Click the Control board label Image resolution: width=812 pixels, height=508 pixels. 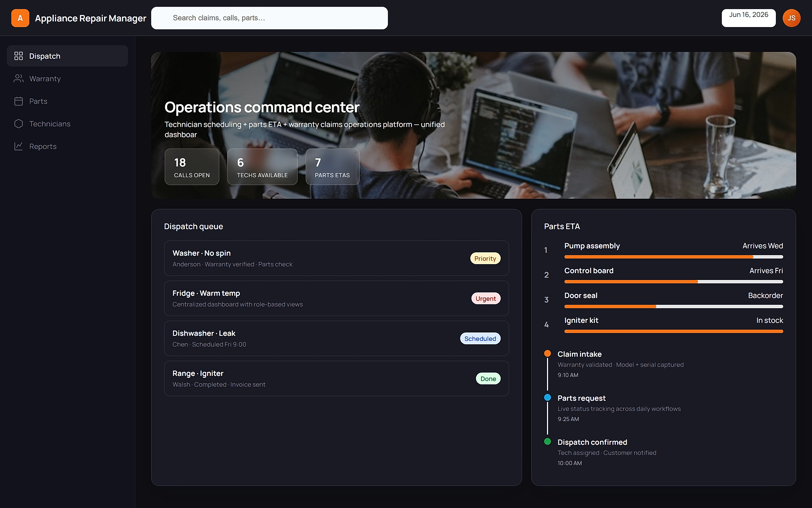click(x=588, y=270)
